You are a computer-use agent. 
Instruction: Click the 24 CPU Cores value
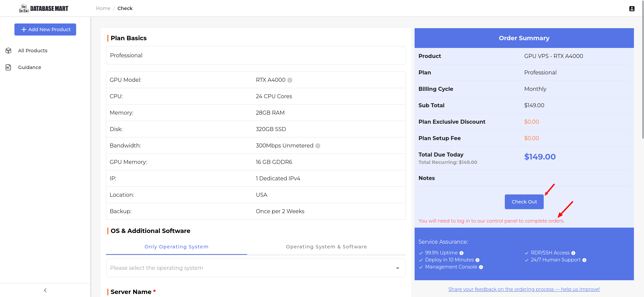tap(274, 97)
